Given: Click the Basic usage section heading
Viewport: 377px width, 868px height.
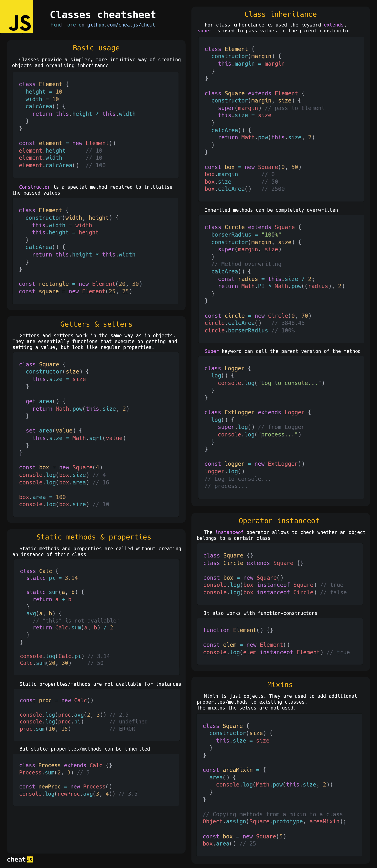Looking at the screenshot, I should tap(96, 48).
